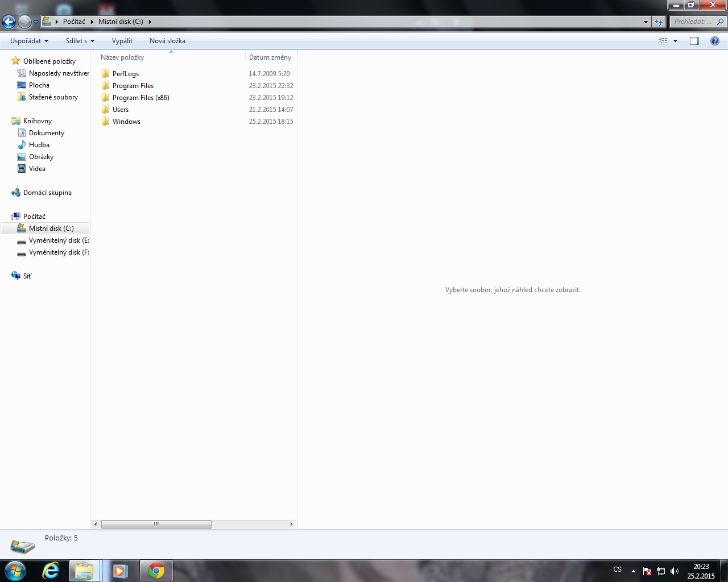Click the Síť network icon
The width and height of the screenshot is (728, 582).
tap(16, 276)
